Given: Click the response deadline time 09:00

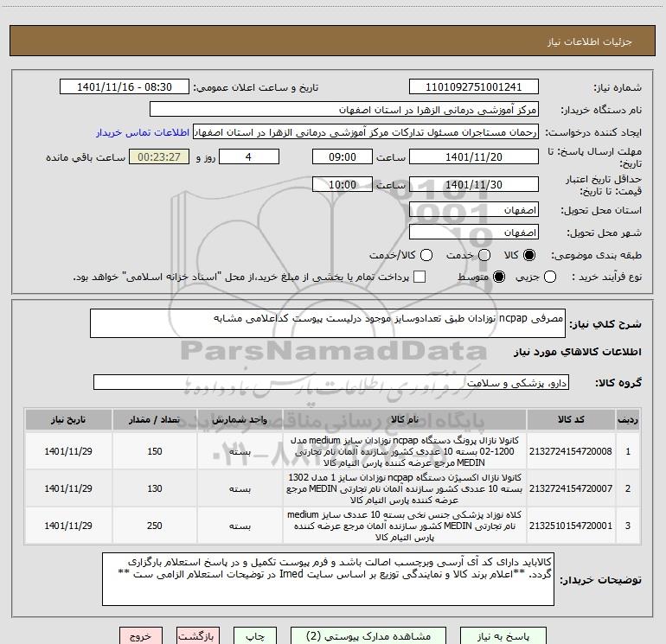Looking at the screenshot, I should tap(343, 157).
